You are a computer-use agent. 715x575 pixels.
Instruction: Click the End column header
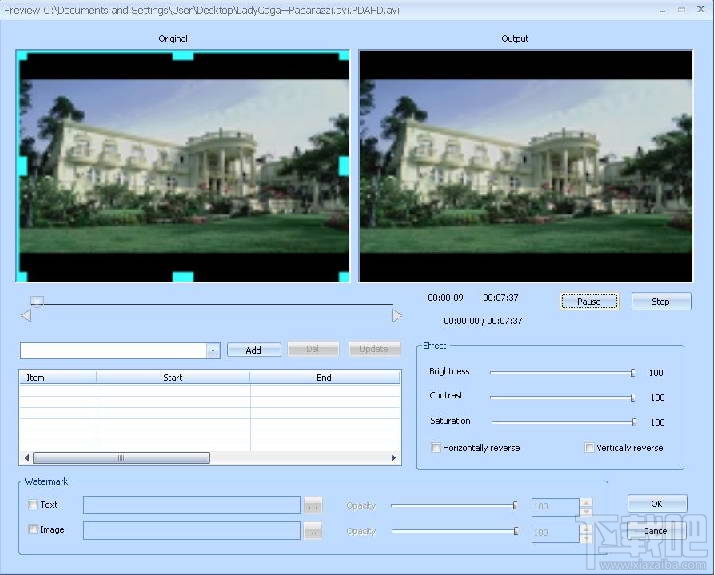(324, 378)
